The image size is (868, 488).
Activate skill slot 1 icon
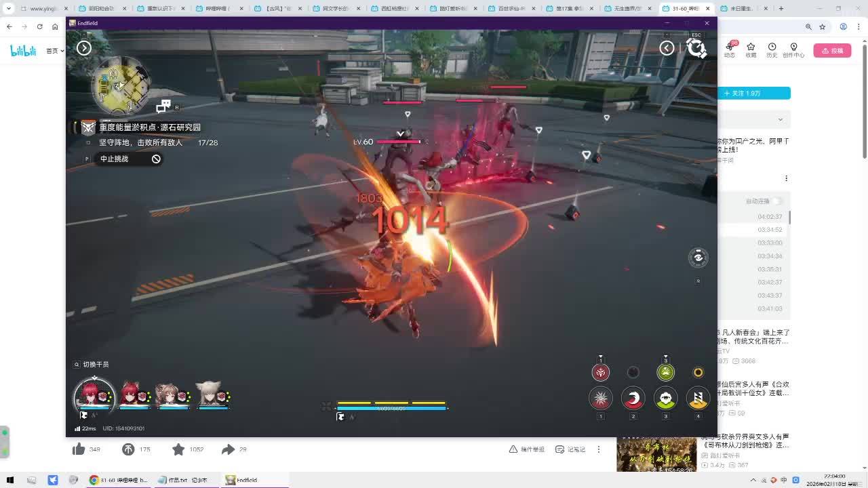pyautogui.click(x=600, y=399)
